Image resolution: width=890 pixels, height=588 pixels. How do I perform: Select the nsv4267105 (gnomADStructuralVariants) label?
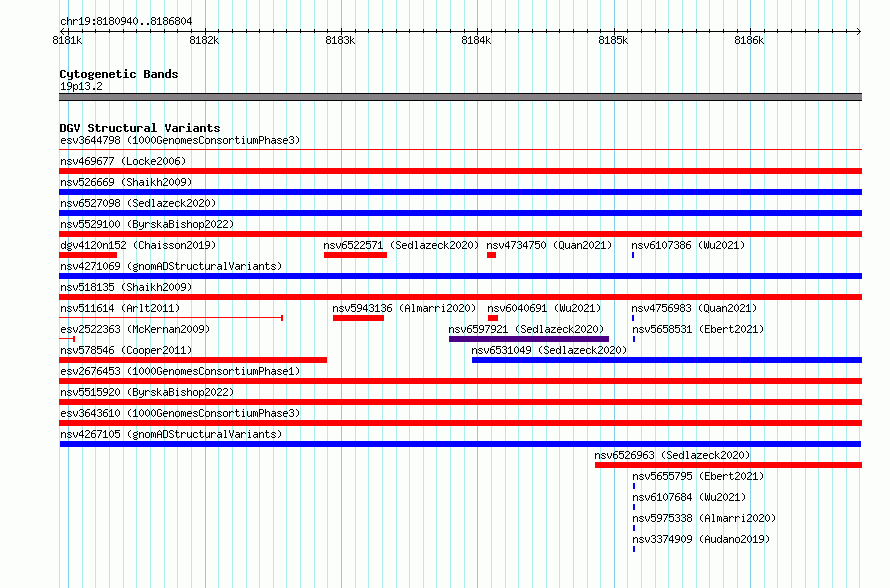tap(171, 434)
